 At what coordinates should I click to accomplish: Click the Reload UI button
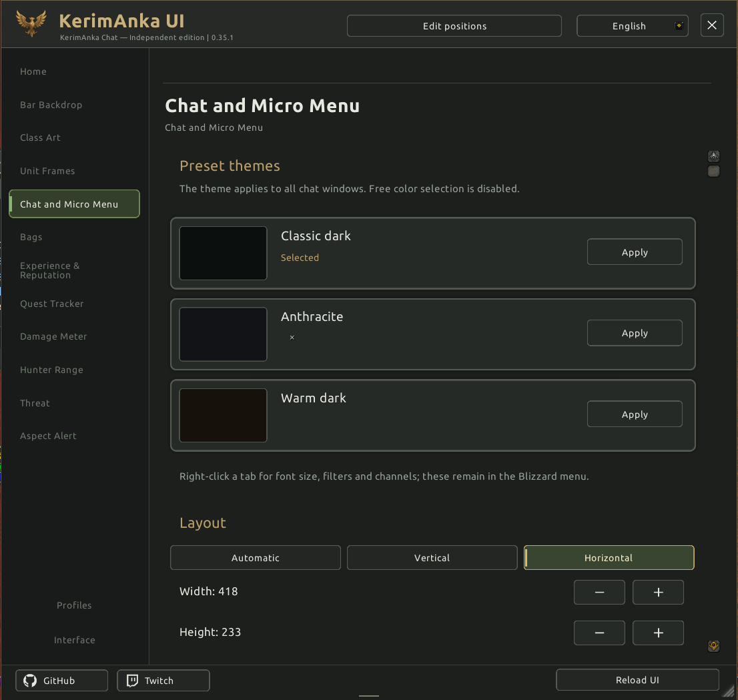[637, 680]
